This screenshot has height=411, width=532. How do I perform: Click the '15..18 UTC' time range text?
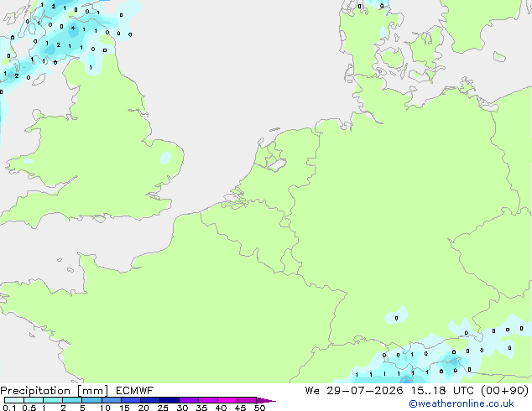pyautogui.click(x=442, y=391)
